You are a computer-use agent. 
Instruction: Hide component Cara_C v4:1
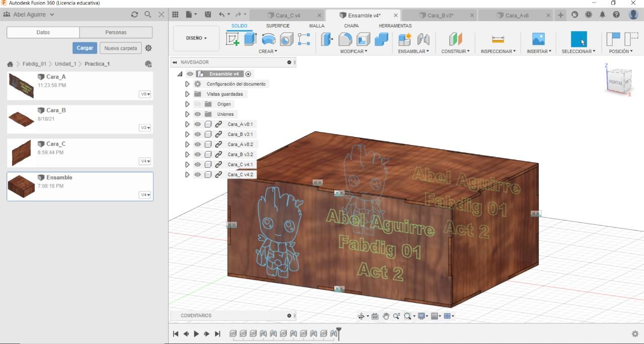(198, 165)
